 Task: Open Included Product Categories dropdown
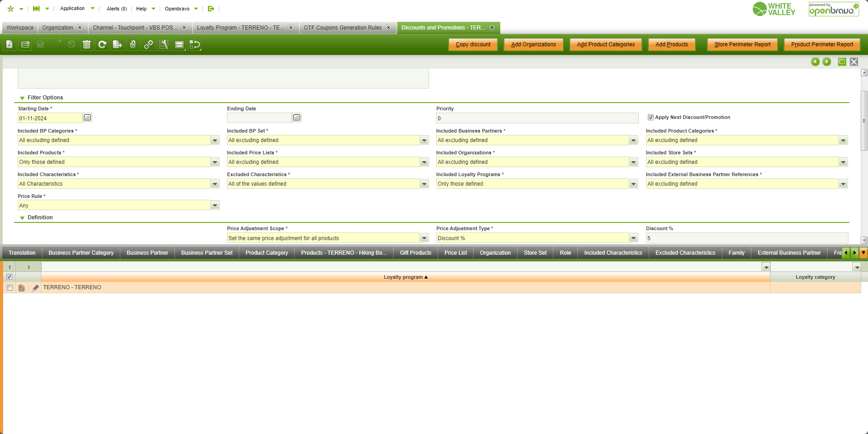tap(843, 140)
